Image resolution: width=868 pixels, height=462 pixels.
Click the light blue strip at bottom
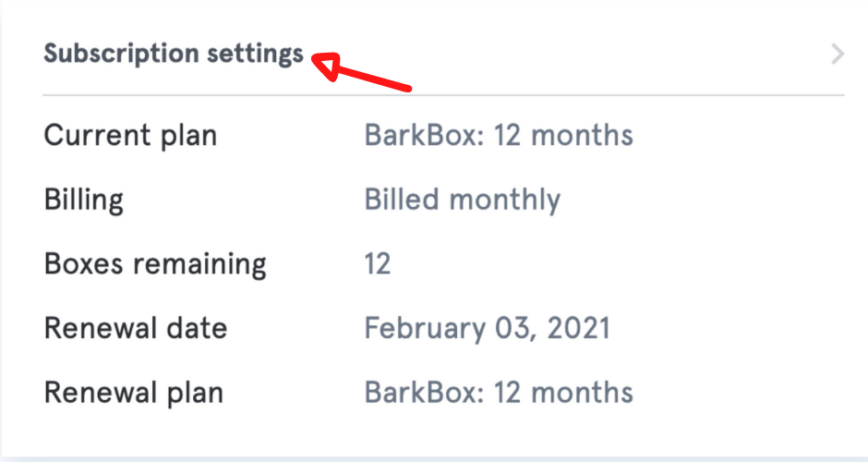(x=434, y=458)
